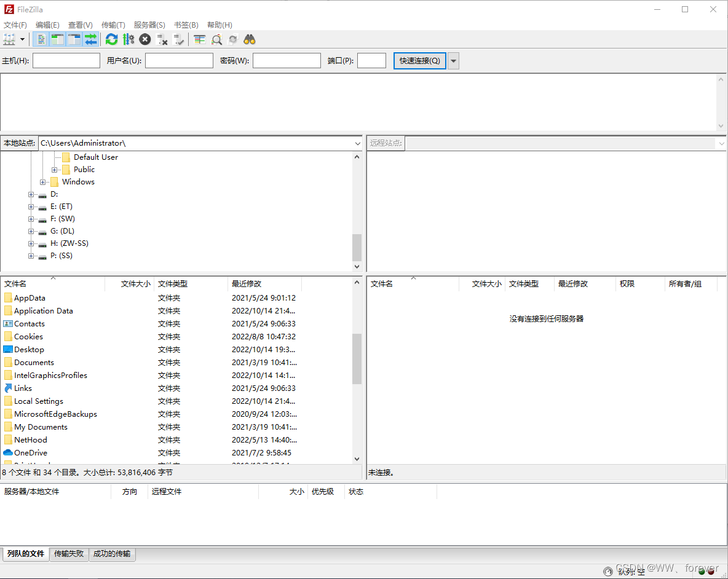Expand the P: (SS) drive node
The width and height of the screenshot is (728, 579).
31,256
